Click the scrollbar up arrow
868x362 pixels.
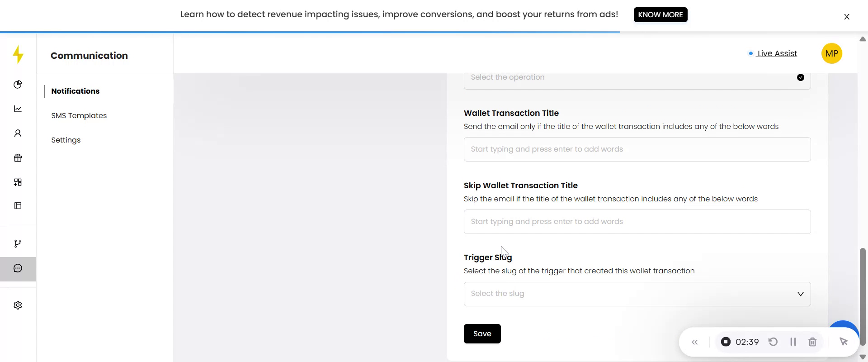[863, 39]
